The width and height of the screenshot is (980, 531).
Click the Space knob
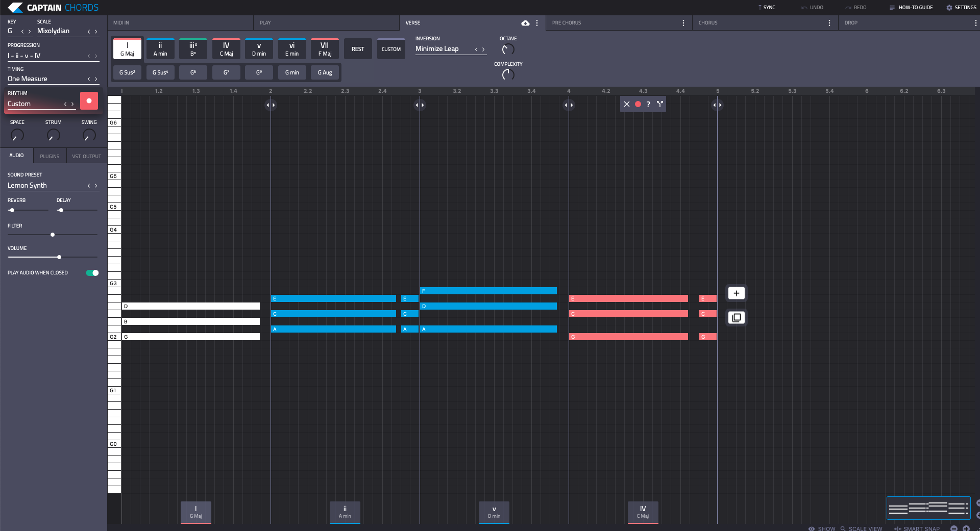pyautogui.click(x=17, y=135)
